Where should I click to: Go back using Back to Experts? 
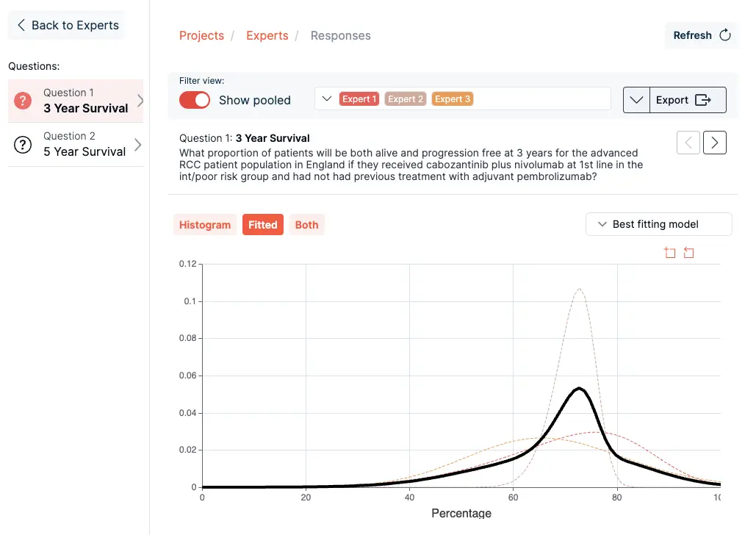tap(66, 25)
